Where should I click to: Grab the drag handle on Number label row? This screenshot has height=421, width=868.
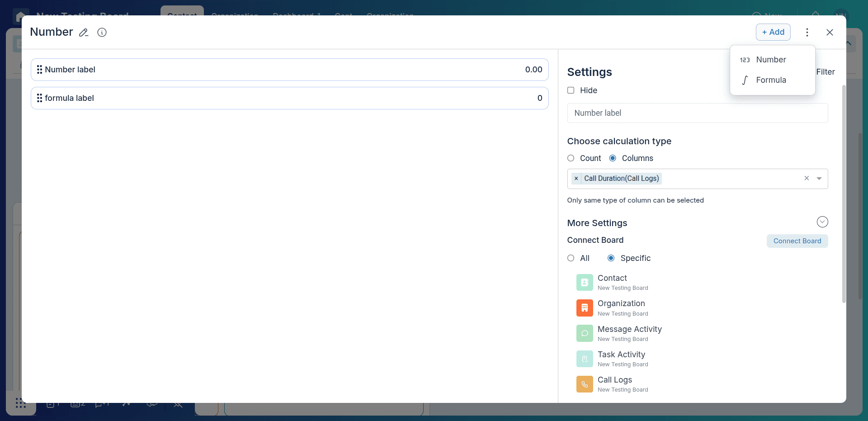(40, 70)
